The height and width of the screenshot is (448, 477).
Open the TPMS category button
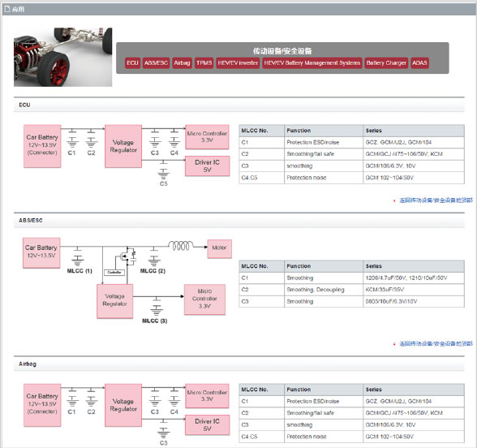coord(204,63)
